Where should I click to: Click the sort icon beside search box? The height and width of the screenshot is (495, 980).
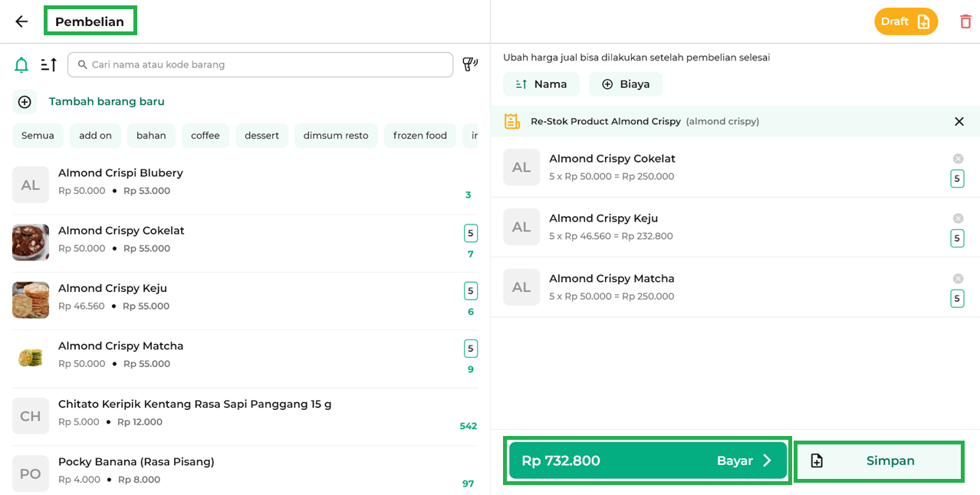coord(49,65)
